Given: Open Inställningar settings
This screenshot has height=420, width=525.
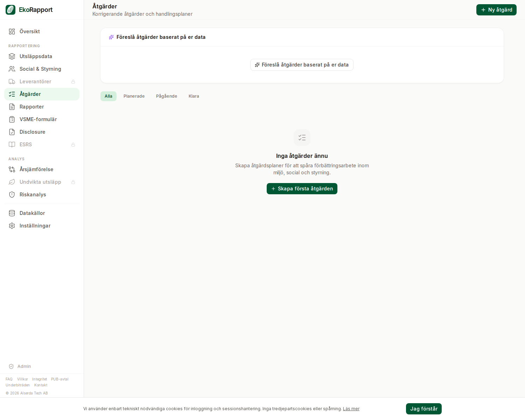Looking at the screenshot, I should pyautogui.click(x=42, y=226).
